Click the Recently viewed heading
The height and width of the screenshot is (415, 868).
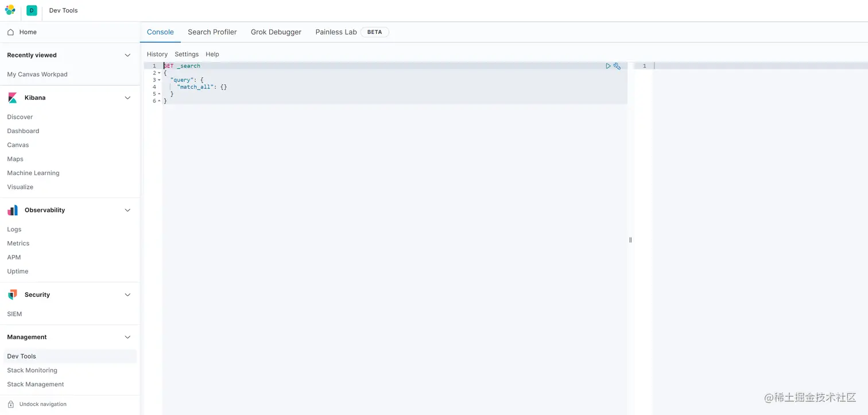coord(32,55)
